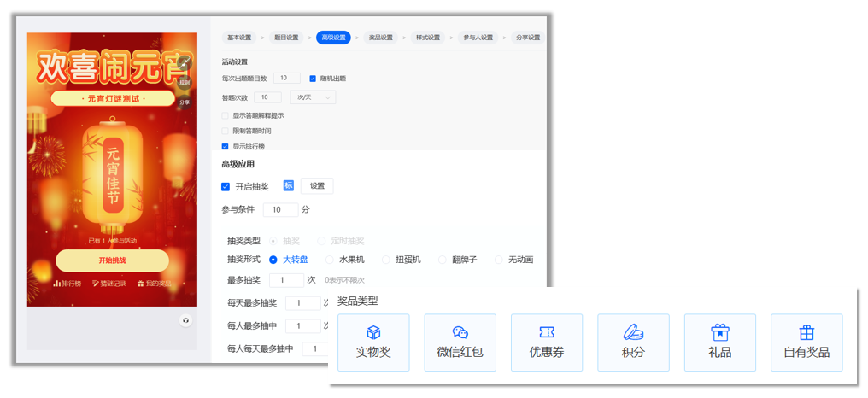
Task: Choose the 优惠券 prize type card
Action: [x=547, y=342]
